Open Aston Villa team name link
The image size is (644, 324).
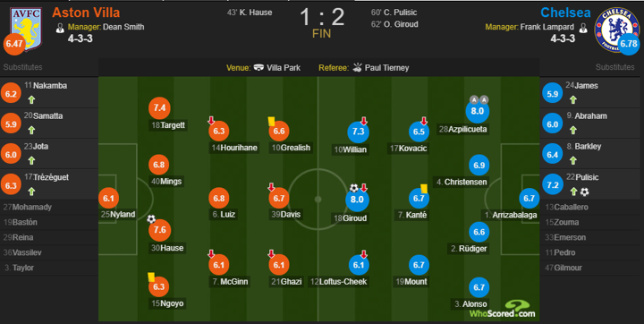point(86,13)
